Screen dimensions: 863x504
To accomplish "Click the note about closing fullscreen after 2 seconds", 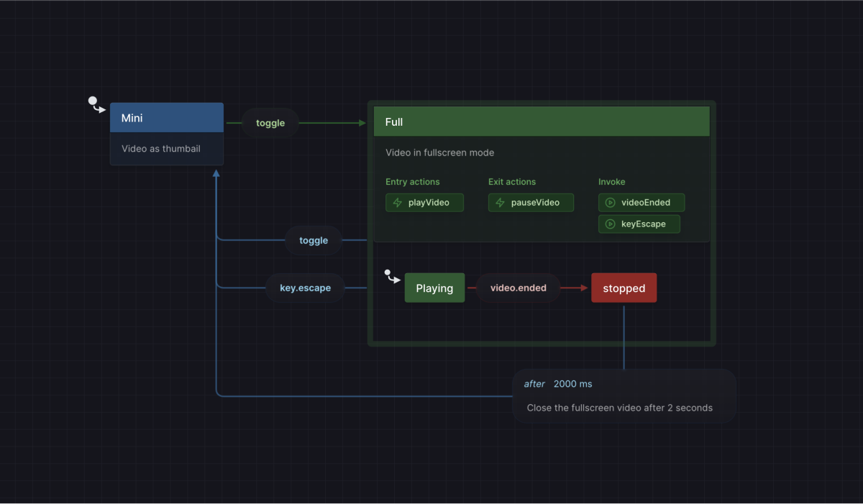I will tap(620, 408).
